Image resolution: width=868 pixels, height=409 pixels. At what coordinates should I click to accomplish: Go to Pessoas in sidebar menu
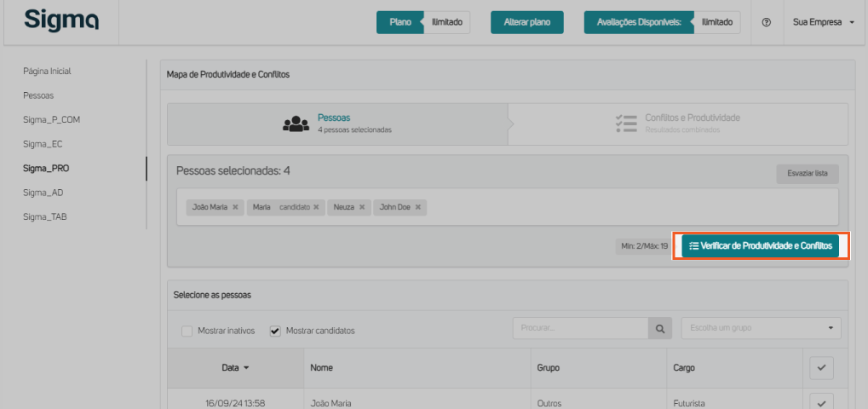point(38,95)
